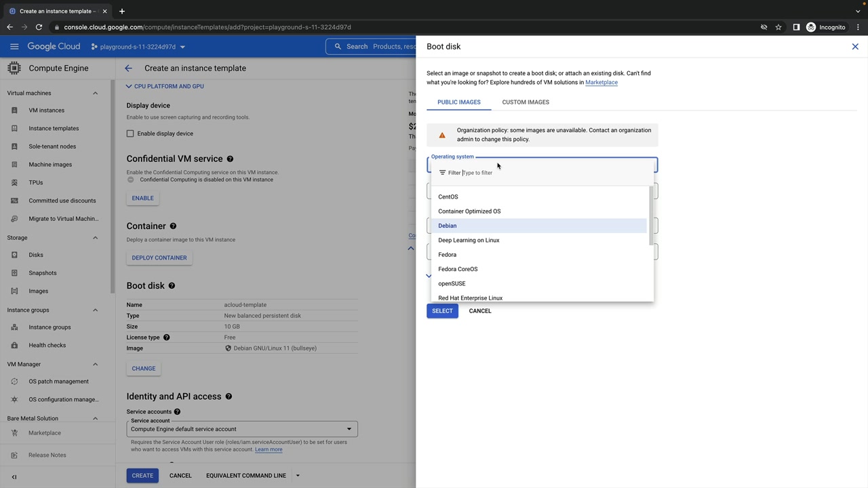Screen dimensions: 868x488
Task: Open help for License type
Action: tap(166, 338)
